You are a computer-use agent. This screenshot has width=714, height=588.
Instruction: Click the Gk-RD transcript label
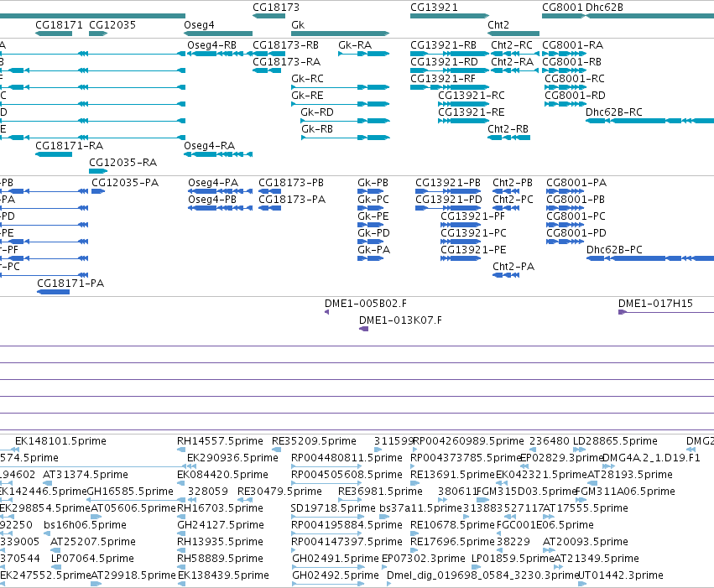tap(317, 112)
